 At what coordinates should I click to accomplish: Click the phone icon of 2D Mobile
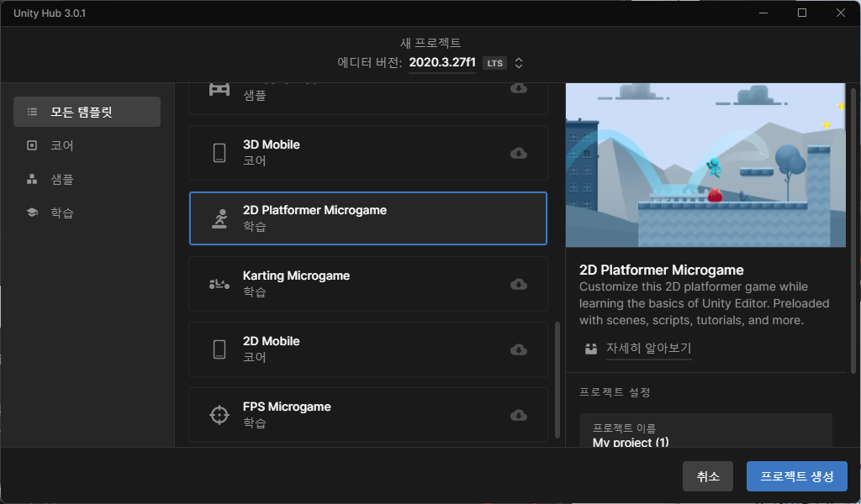(219, 349)
